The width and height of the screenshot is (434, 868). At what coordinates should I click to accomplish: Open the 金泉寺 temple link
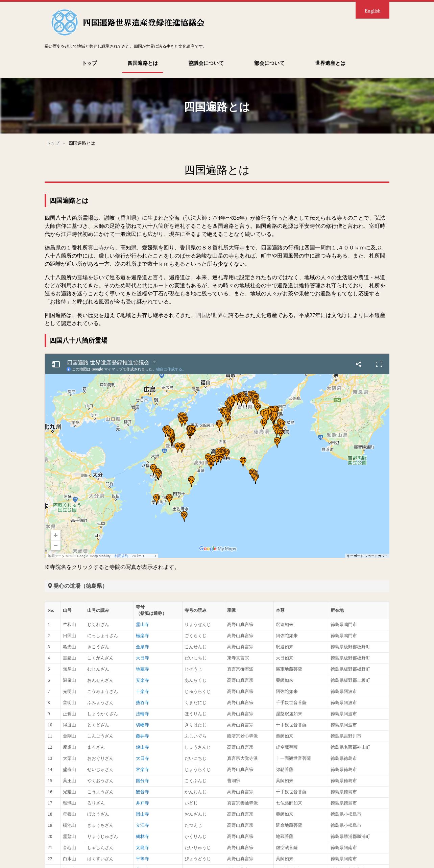[x=142, y=647]
